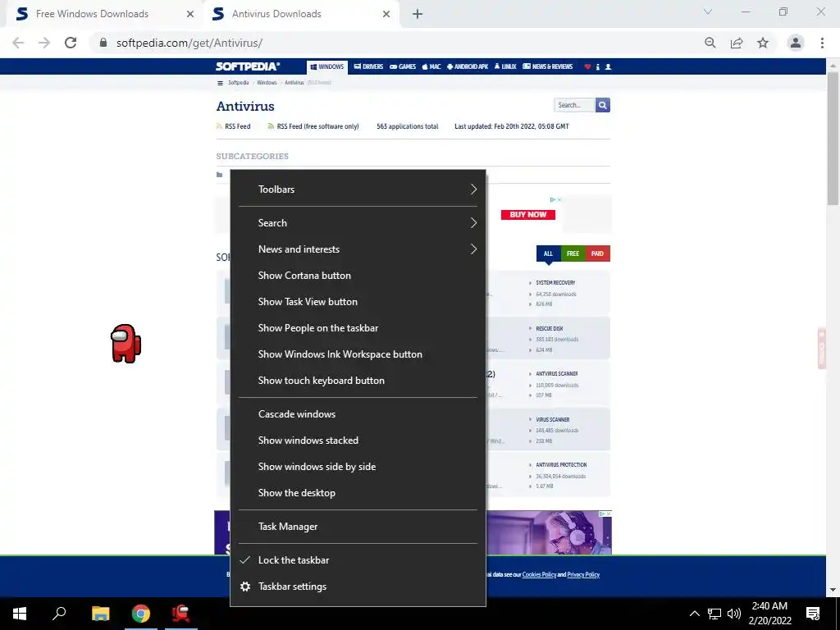Filter software list by ALL
Screen dimensions: 840x630
[x=548, y=254]
